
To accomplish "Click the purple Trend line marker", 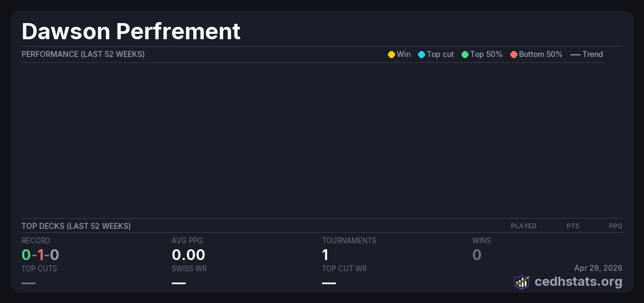I will 575,55.
